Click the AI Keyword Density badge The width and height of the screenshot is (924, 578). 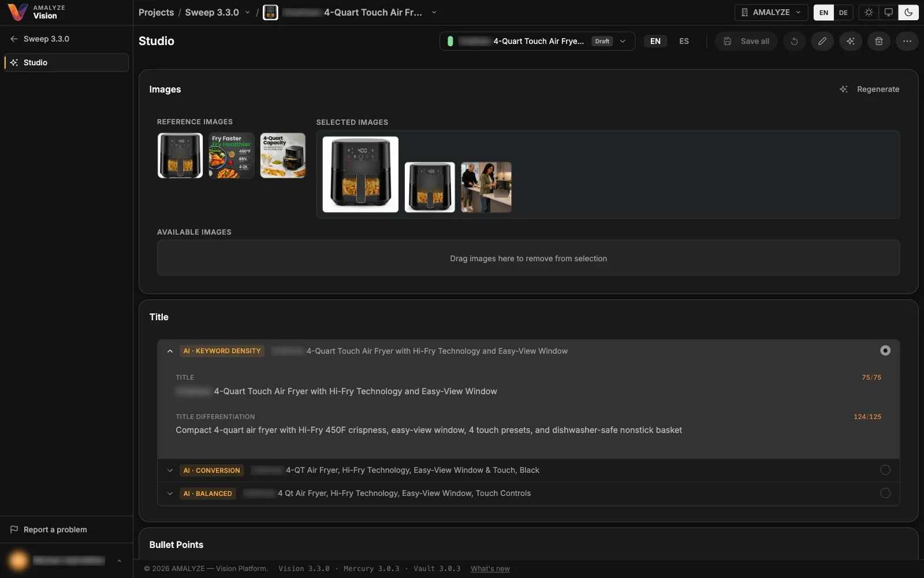tap(222, 351)
